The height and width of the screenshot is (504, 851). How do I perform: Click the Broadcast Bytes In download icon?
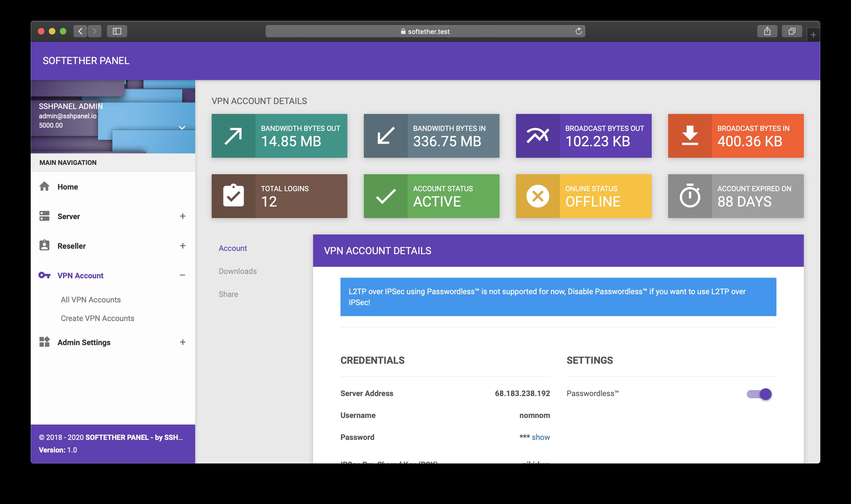click(690, 136)
